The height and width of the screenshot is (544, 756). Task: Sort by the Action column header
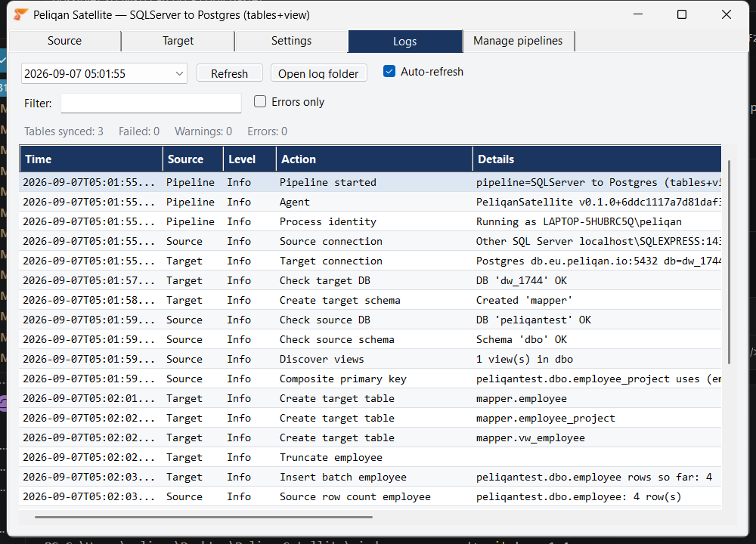[375, 159]
